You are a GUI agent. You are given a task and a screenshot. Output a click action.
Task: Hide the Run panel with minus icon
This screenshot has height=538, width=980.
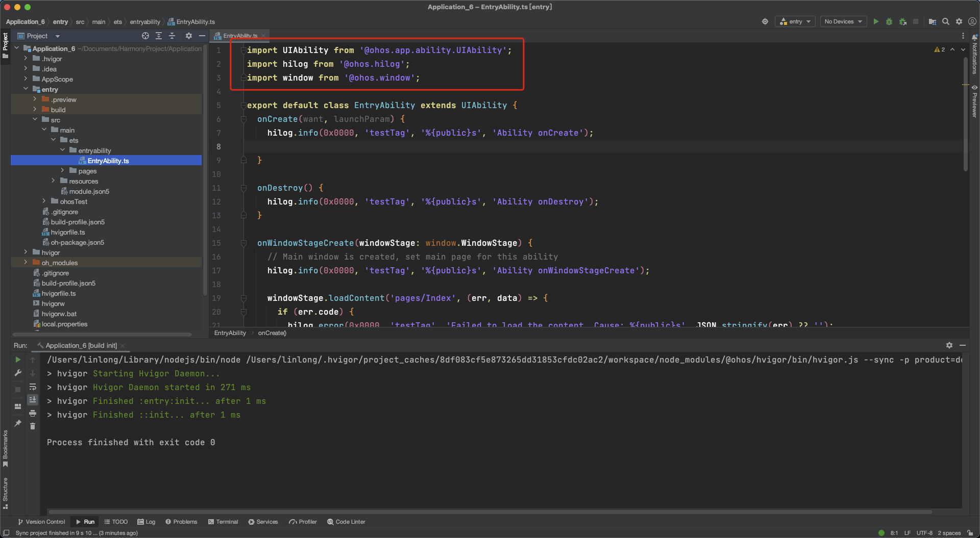(963, 345)
